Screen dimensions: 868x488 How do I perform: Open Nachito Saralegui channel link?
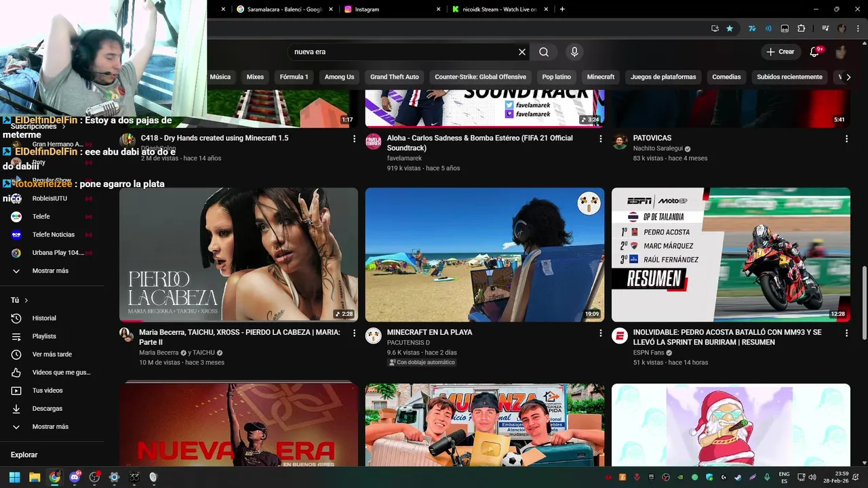658,148
